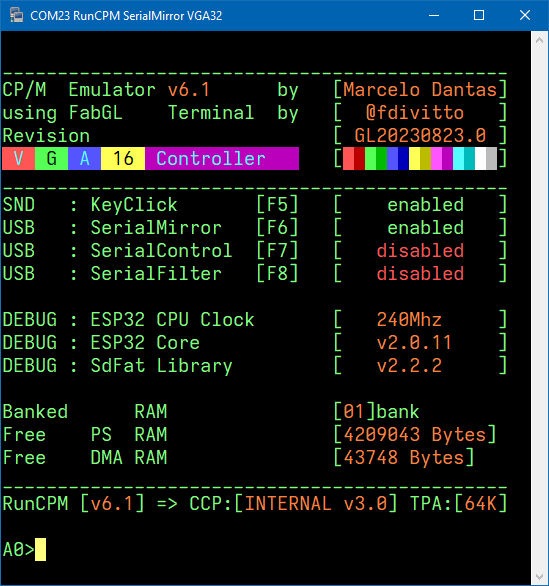
Task: Maximize the COM23 RunCPM window
Action: click(x=479, y=15)
